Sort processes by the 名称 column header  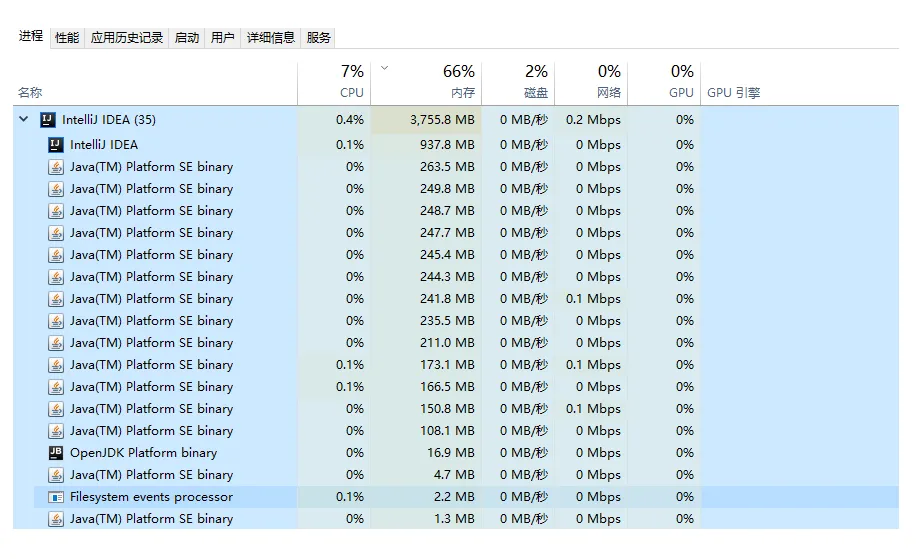click(155, 83)
